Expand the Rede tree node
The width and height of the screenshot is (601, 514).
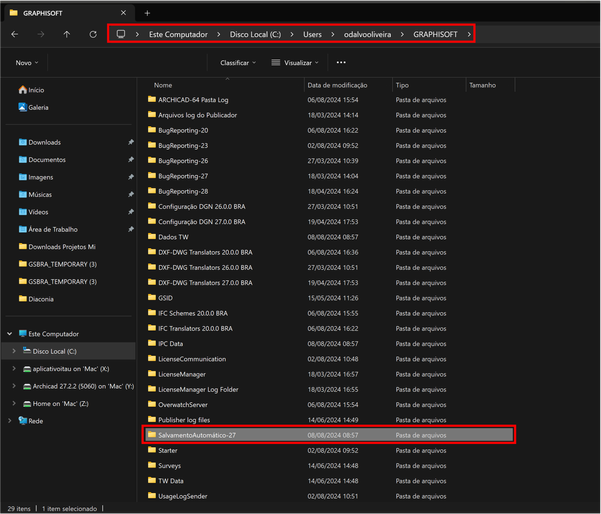click(x=10, y=421)
